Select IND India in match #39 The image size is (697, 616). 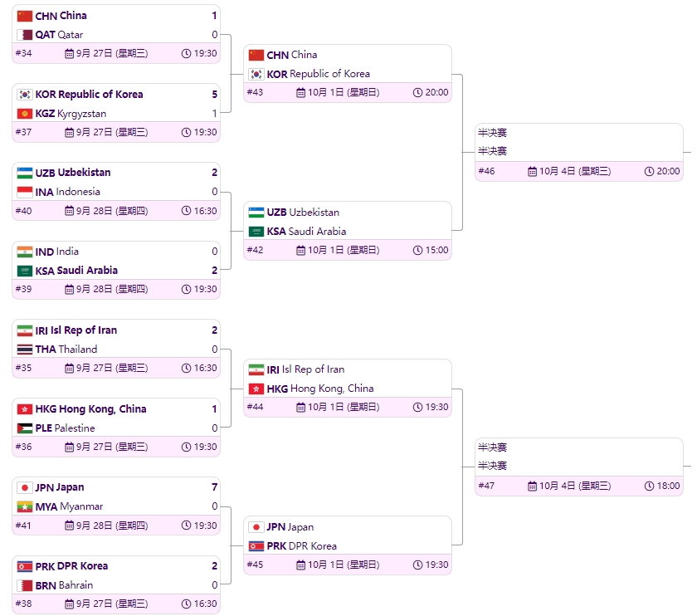pos(116,252)
